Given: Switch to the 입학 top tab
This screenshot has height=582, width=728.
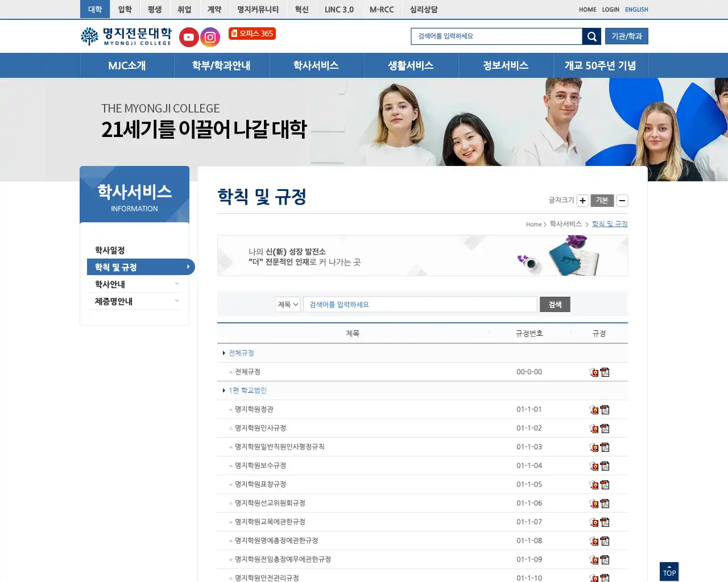Looking at the screenshot, I should coord(125,10).
